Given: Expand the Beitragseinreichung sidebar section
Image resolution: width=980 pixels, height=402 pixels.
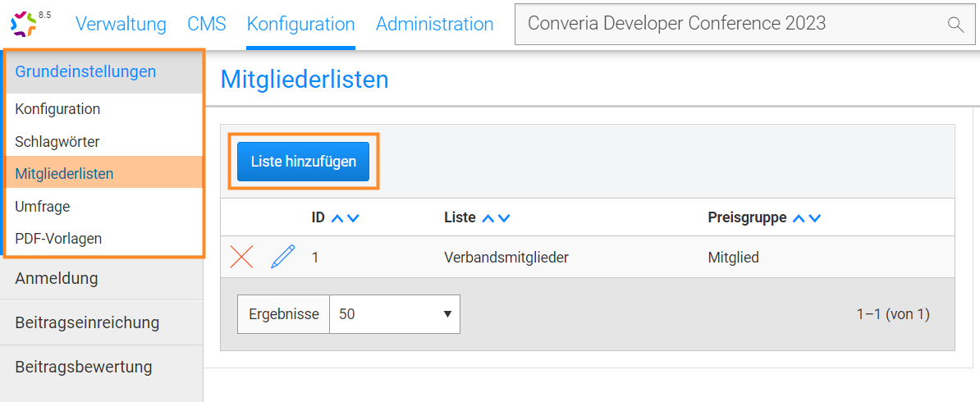Looking at the screenshot, I should (87, 322).
